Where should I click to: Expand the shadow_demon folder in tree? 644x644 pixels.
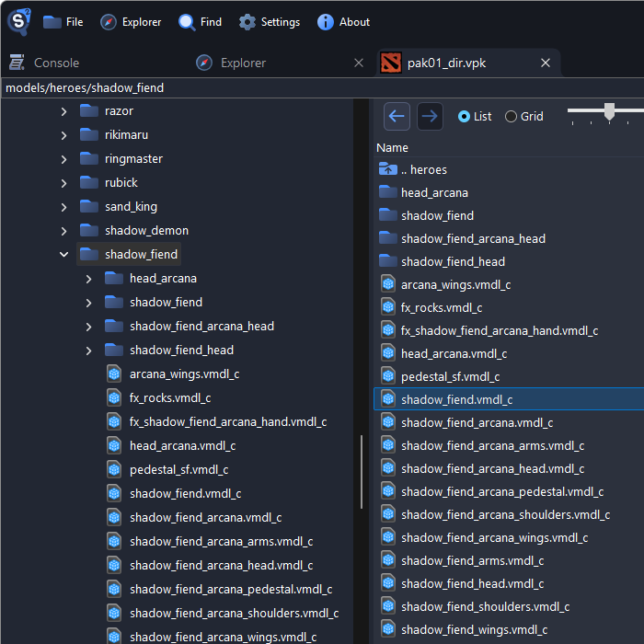[x=63, y=231]
